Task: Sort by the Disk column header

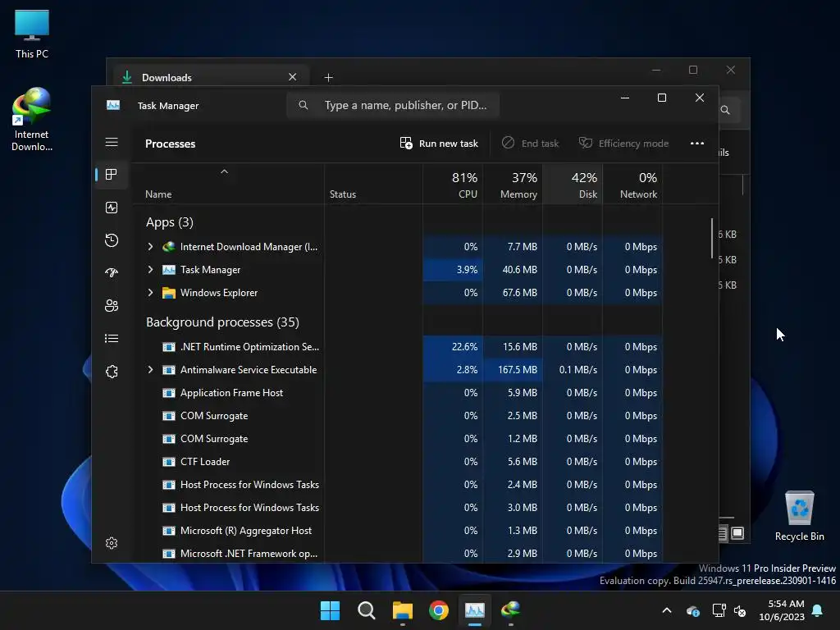Action: (573, 185)
